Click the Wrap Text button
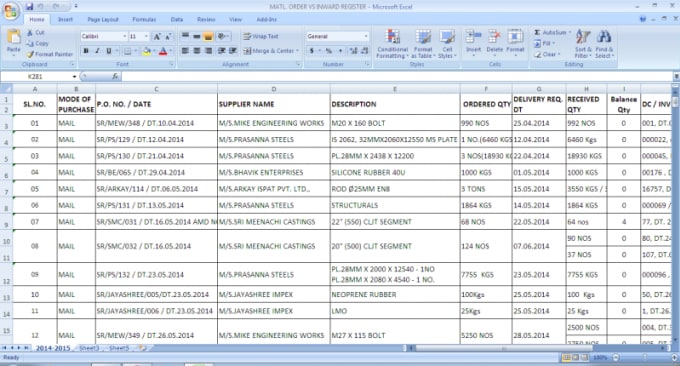 click(261, 36)
